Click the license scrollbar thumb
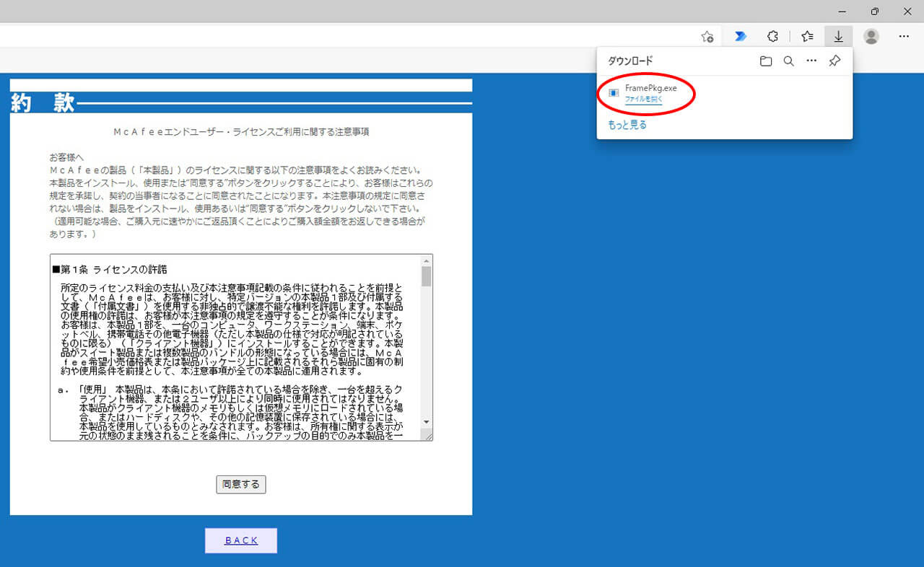Image resolution: width=924 pixels, height=567 pixels. 426,276
